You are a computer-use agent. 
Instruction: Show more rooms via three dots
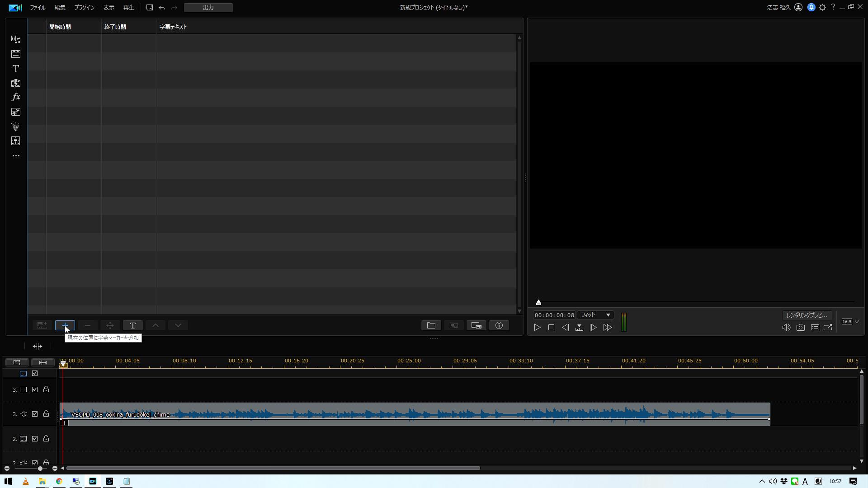[16, 155]
